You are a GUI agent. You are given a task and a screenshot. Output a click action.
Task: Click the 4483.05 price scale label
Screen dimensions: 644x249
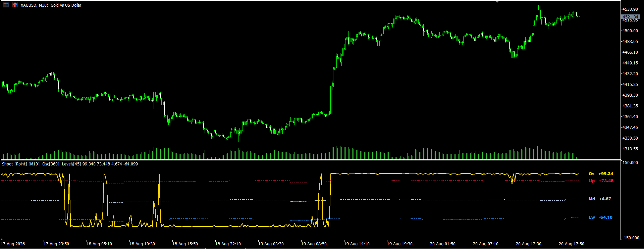630,42
